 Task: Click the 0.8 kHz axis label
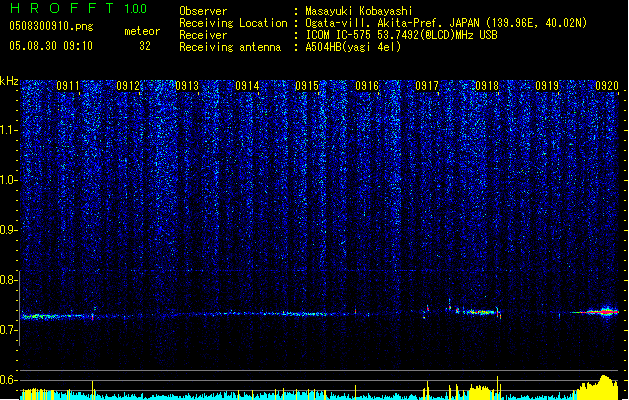pos(8,280)
